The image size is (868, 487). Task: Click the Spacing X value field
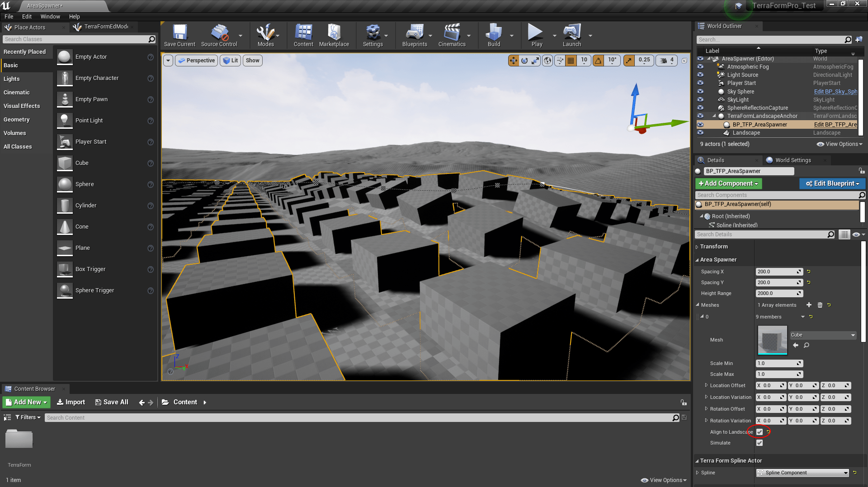pyautogui.click(x=777, y=272)
